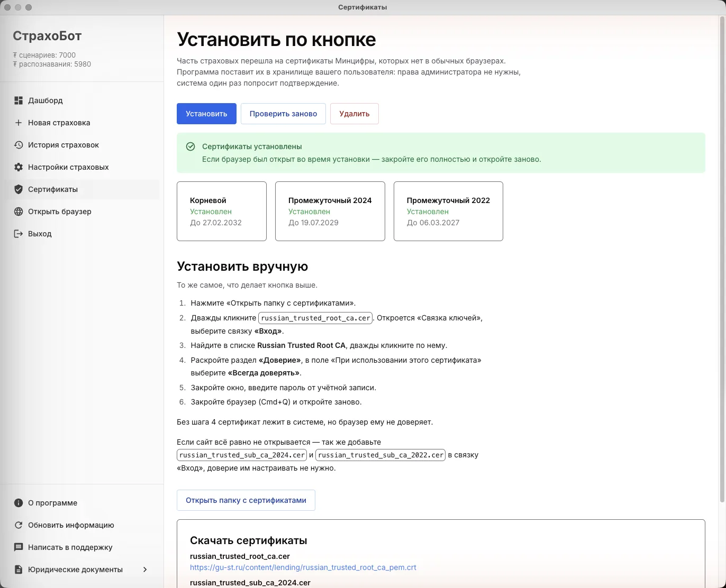The height and width of the screenshot is (588, 726).
Task: Click the shield icon for Сертификаты
Action: 19,189
